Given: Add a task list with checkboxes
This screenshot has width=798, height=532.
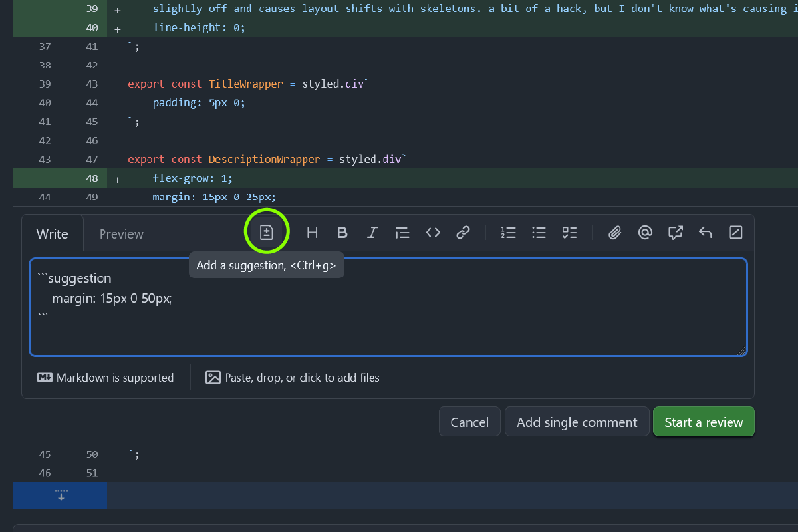Looking at the screenshot, I should tap(569, 232).
